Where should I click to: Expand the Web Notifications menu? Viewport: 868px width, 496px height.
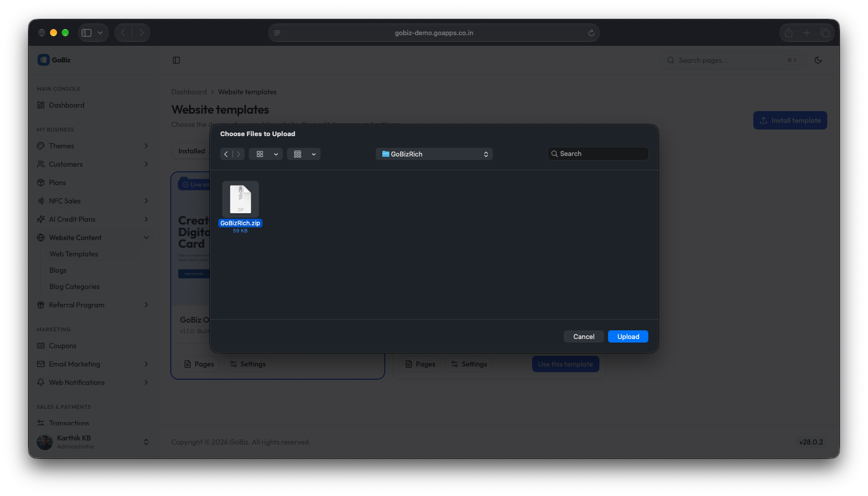click(x=93, y=382)
